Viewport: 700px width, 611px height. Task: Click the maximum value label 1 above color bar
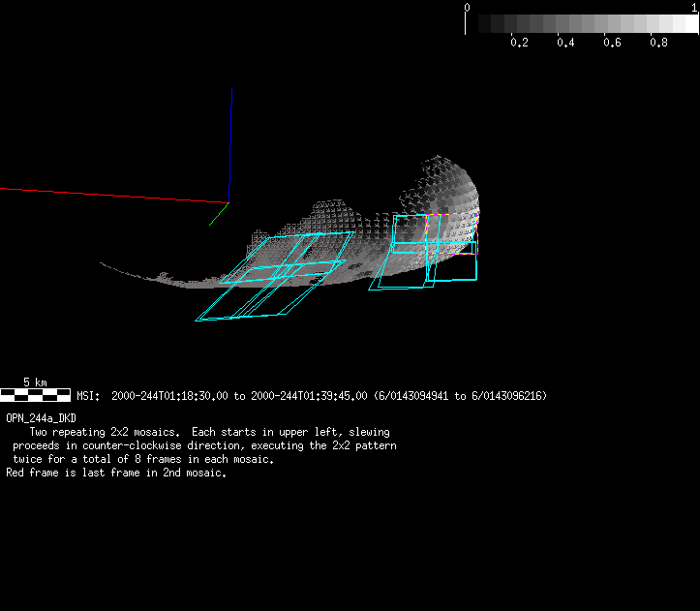point(694,7)
